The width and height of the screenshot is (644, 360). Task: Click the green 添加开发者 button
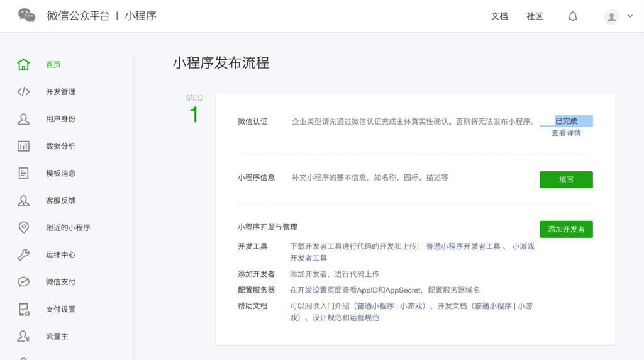click(x=566, y=229)
